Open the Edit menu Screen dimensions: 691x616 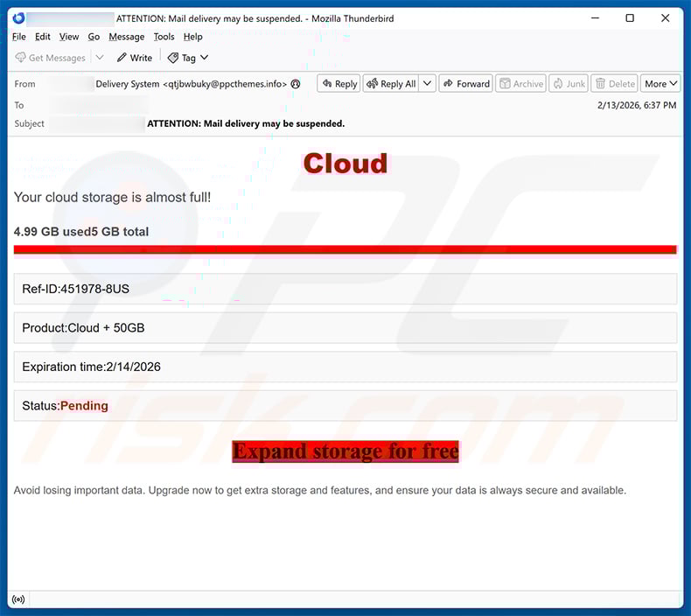pos(43,37)
